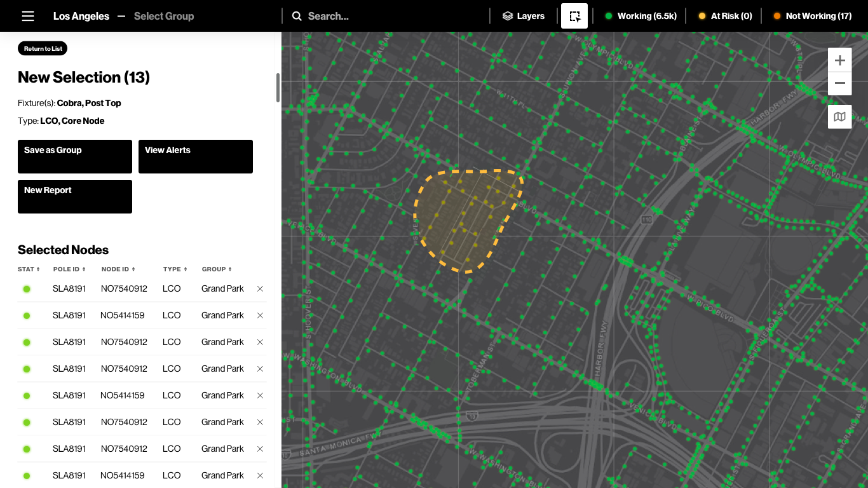Remove the eighth node from Selected Nodes

pyautogui.click(x=260, y=475)
